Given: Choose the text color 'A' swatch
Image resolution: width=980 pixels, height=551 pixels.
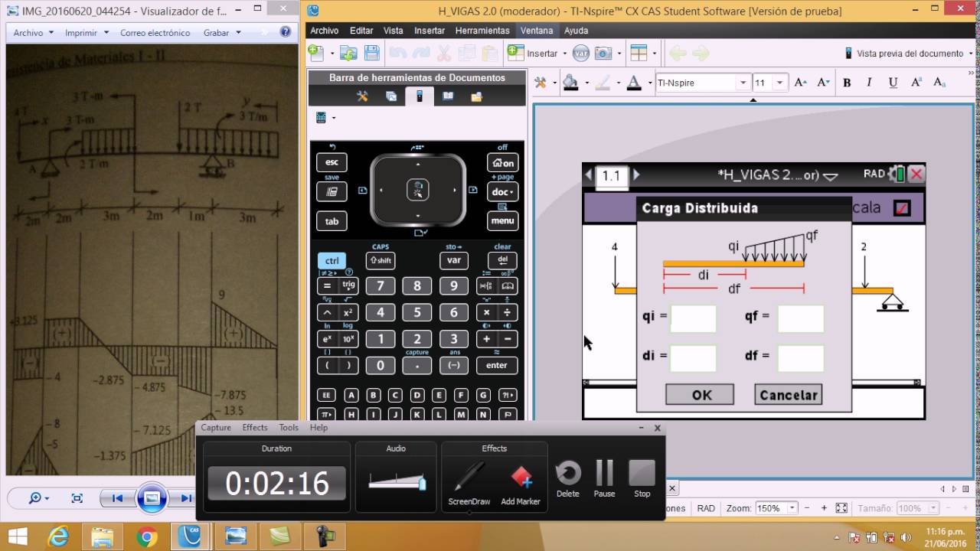Looking at the screenshot, I should (x=633, y=83).
